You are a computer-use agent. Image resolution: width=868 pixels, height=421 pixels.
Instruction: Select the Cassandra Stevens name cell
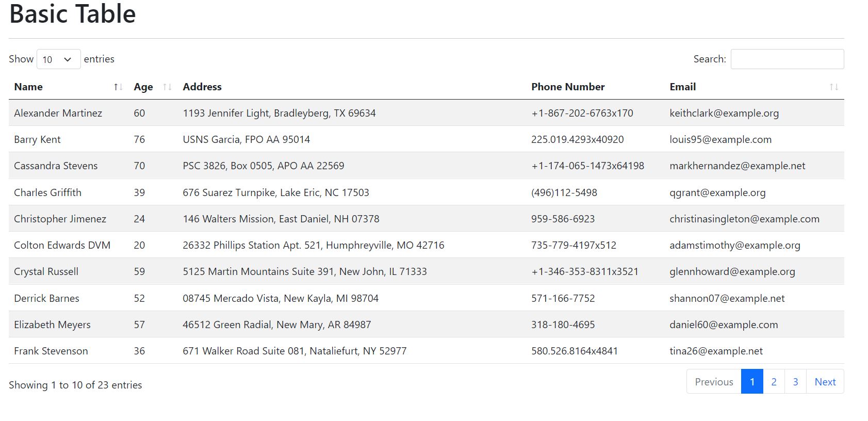(x=56, y=166)
